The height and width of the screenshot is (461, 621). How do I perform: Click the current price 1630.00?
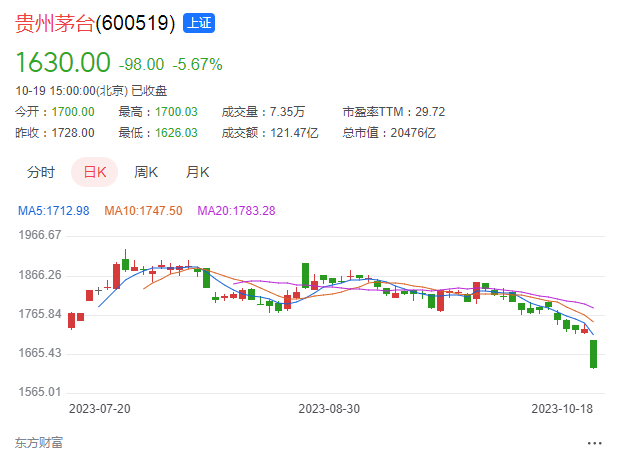[63, 63]
